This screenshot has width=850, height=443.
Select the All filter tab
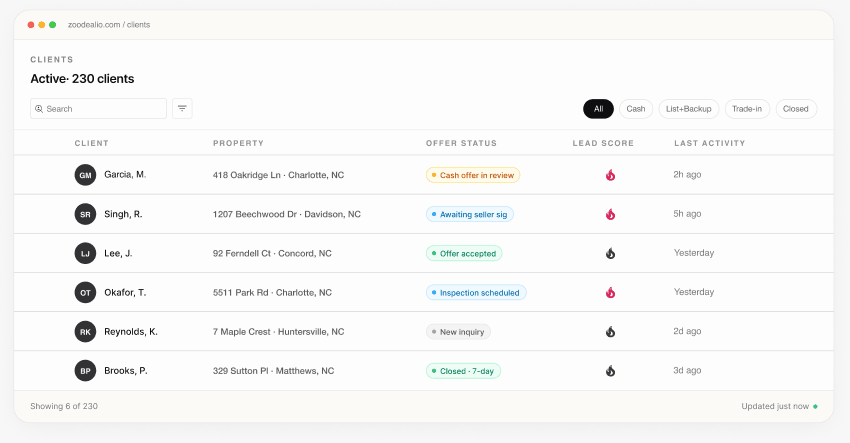click(x=598, y=109)
